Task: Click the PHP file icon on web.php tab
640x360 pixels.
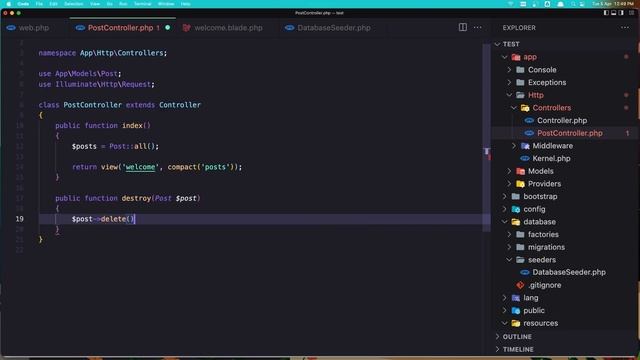Action: [x=11, y=28]
